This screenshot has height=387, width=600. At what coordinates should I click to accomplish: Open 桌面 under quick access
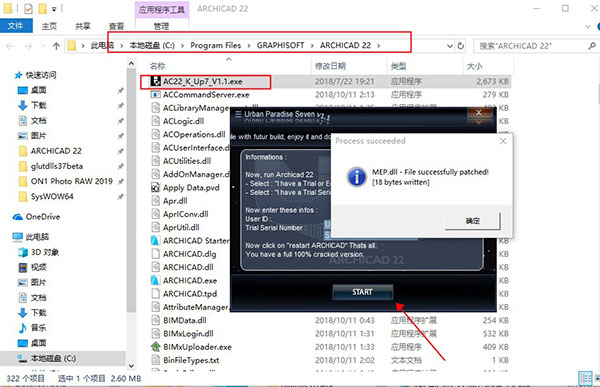coord(38,90)
